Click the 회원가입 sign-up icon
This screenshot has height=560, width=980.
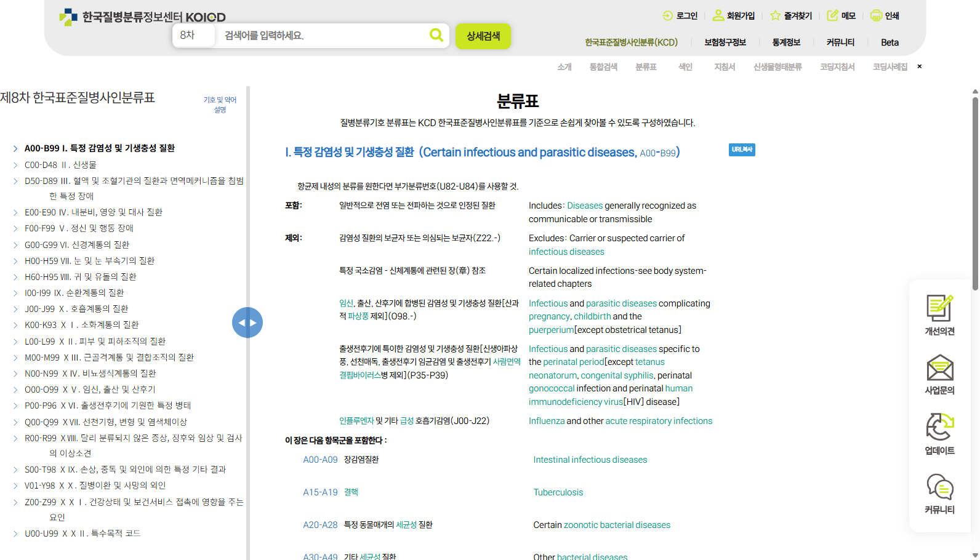tap(718, 15)
